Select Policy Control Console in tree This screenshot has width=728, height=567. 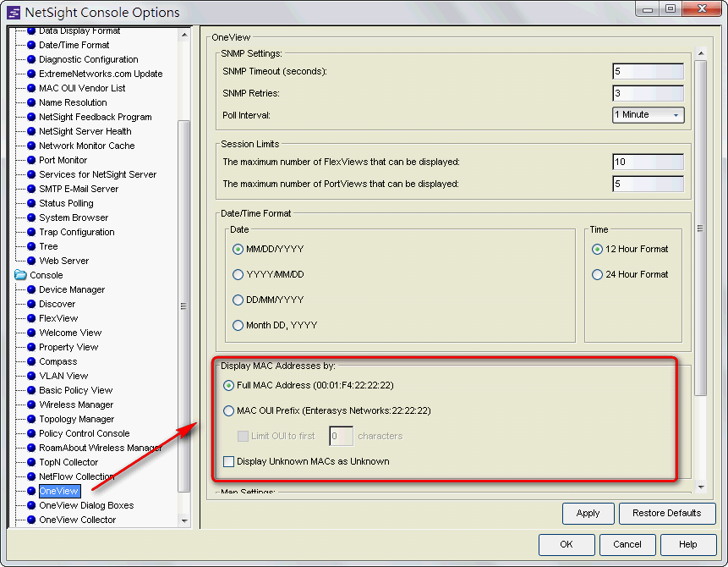point(84,434)
